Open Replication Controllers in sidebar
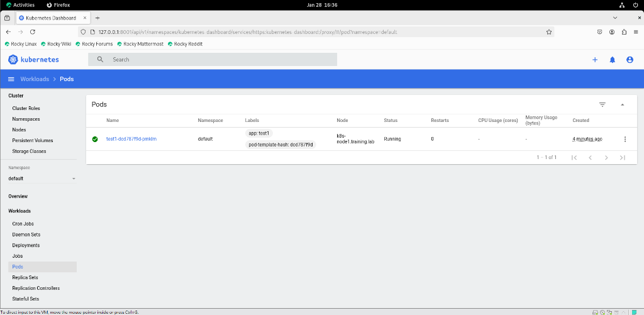The image size is (644, 315). 36,289
